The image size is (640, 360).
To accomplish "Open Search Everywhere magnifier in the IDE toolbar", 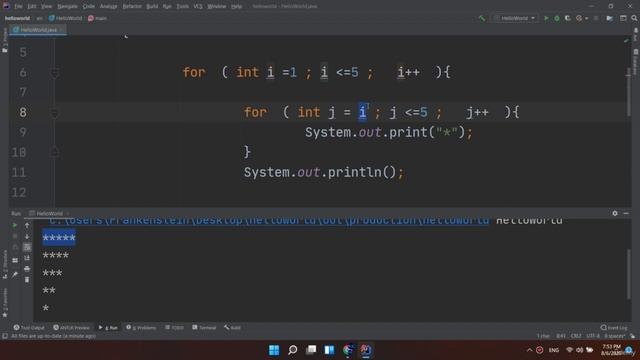I will point(634,18).
